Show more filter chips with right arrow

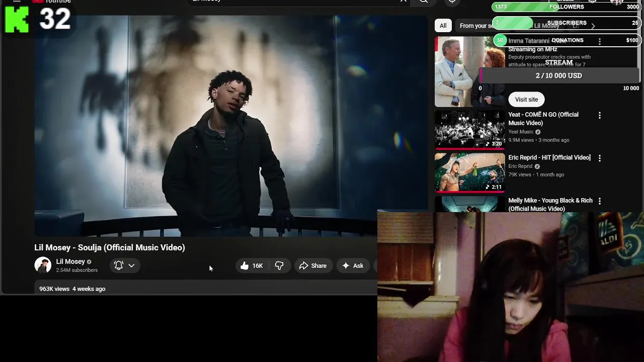click(x=593, y=26)
